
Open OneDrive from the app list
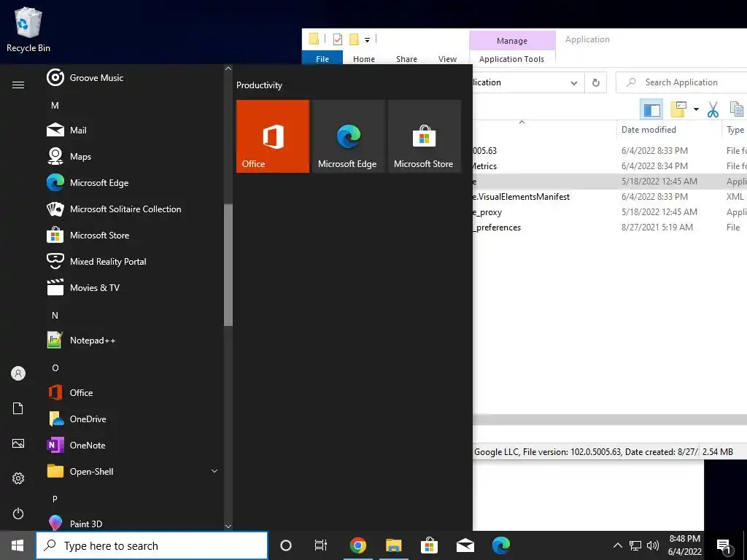pos(133,419)
